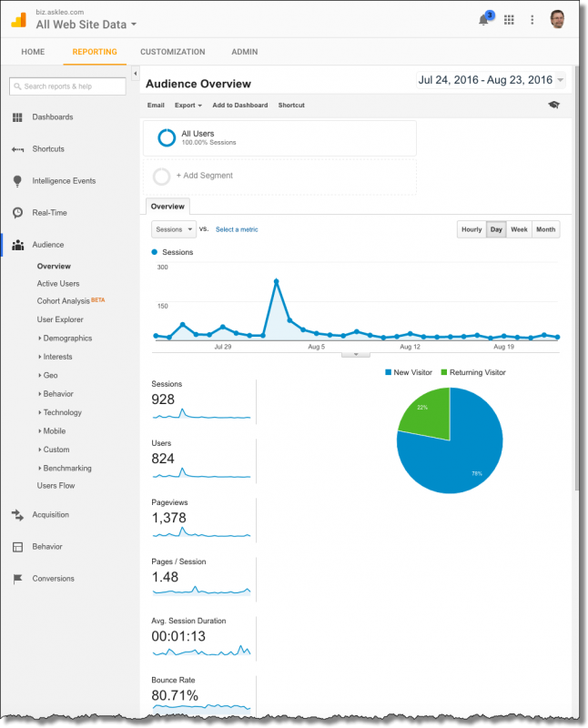Open the three-dot options menu
Viewport: 588px width, 728px height.
(532, 20)
